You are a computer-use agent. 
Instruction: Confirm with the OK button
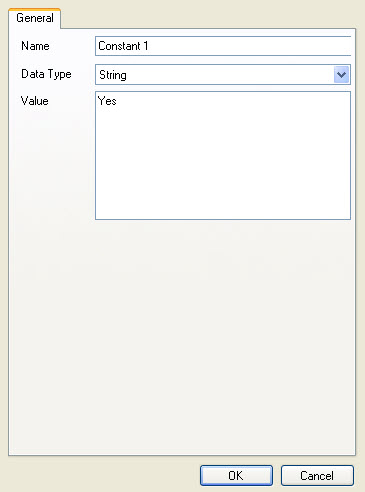[236, 476]
